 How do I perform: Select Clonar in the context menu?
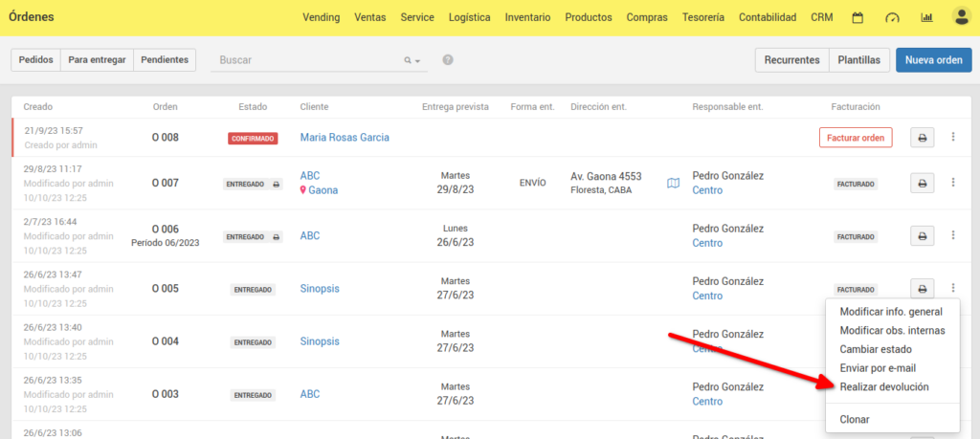click(855, 419)
